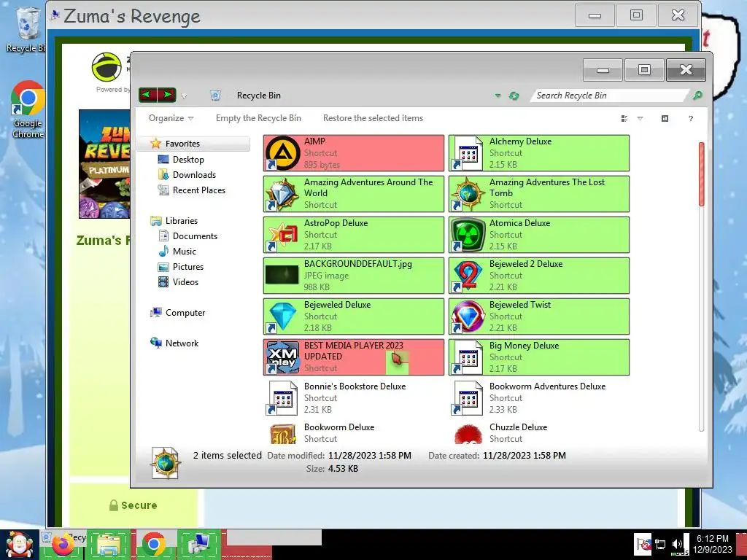The width and height of the screenshot is (747, 560).
Task: Select BACKGROUNDDEFAULT.jpg thumbnail
Action: click(282, 275)
